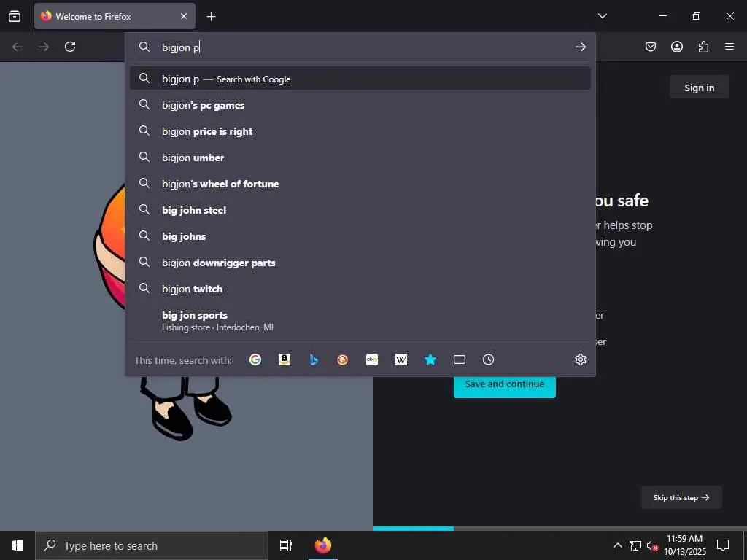The width and height of the screenshot is (747, 560).
Task: Open the Windows Start menu
Action: click(x=18, y=545)
